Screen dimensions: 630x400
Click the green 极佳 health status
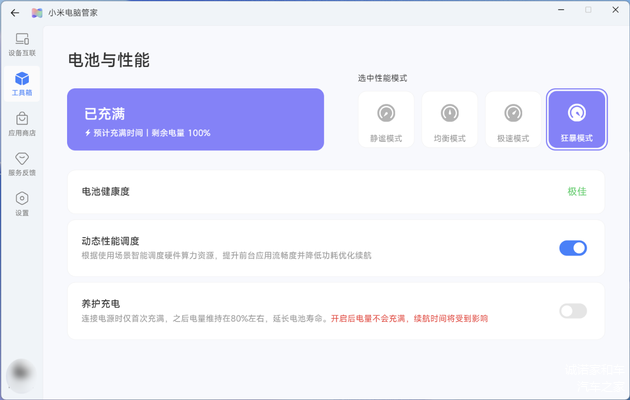[x=577, y=191]
